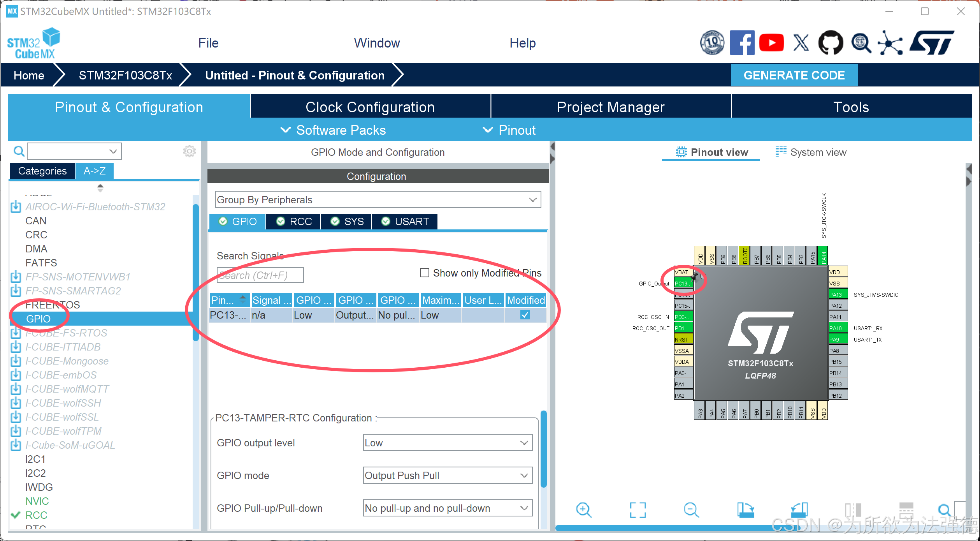Open the GPIO output level dropdown
Viewport: 980px width, 541px height.
point(448,443)
